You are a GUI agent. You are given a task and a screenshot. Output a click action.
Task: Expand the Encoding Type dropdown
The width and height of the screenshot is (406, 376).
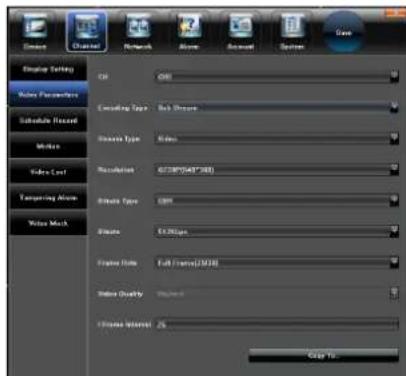[394, 108]
